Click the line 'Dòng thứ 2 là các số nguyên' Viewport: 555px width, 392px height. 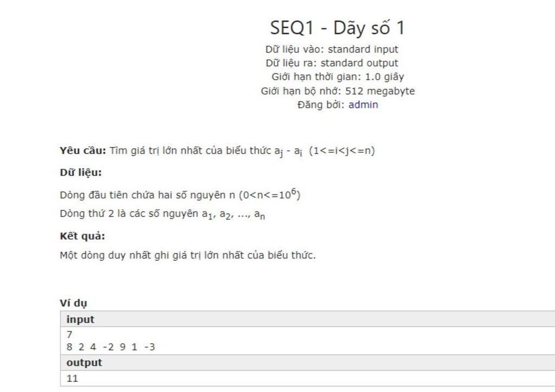click(x=163, y=214)
